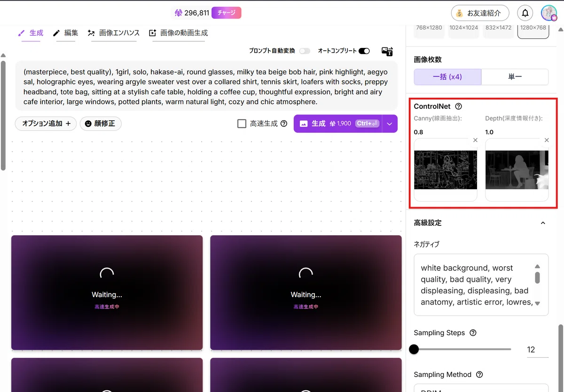Image resolution: width=564 pixels, height=392 pixels.
Task: Toggle the プロンプト自動変換 switch
Action: click(305, 51)
